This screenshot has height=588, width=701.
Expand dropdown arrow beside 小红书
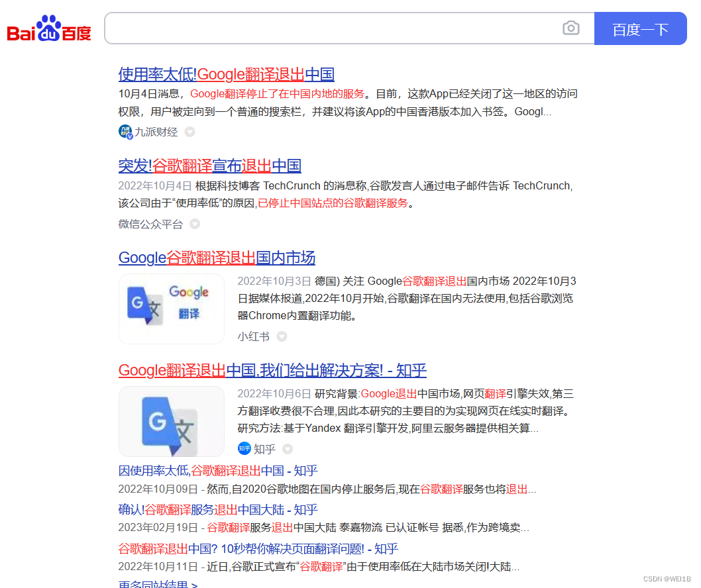[x=282, y=336]
